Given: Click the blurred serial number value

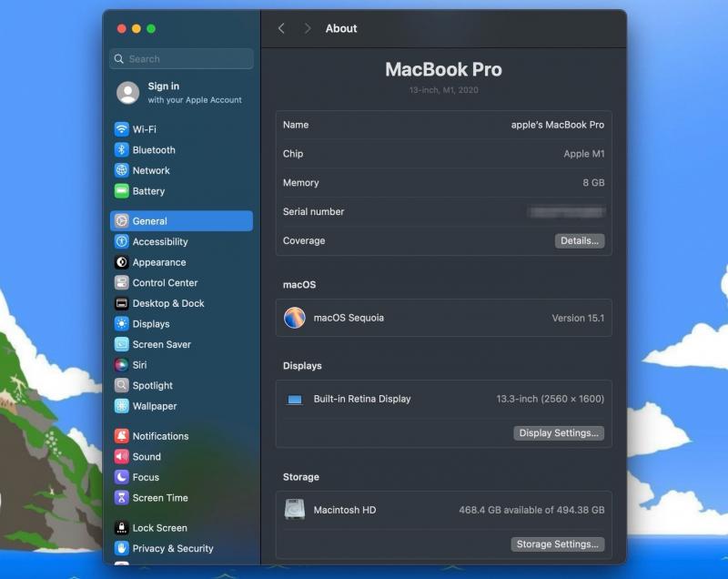Looking at the screenshot, I should [566, 212].
